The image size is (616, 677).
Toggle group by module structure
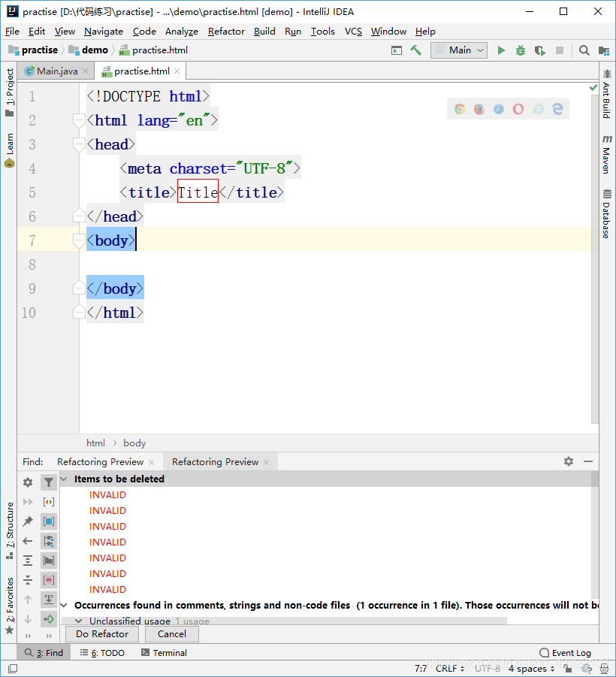click(49, 540)
